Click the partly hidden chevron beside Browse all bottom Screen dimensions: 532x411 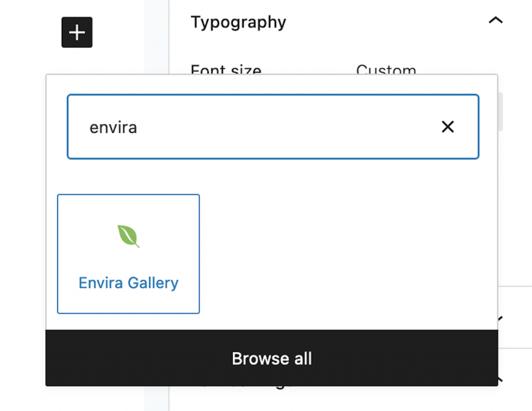click(500, 379)
